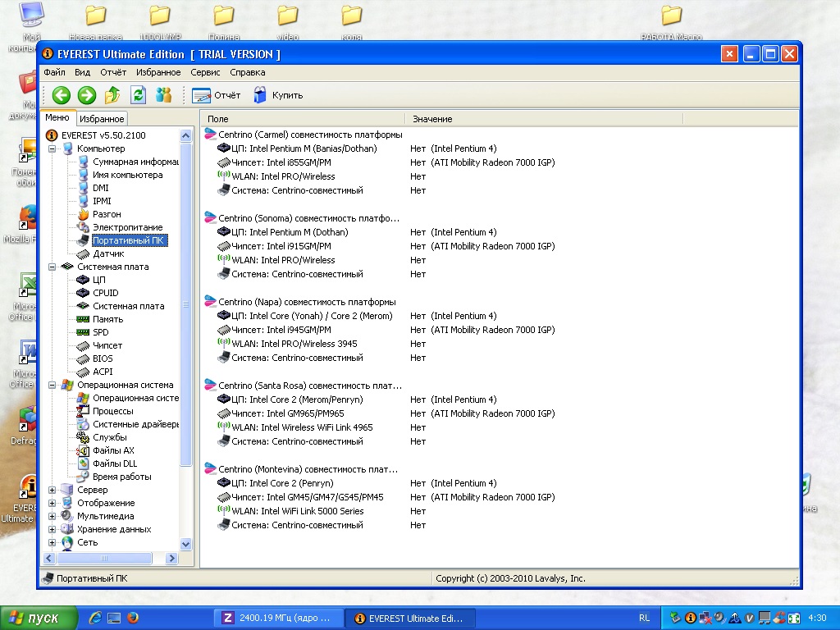The image size is (840, 630).
Task: Select the Centrino (Santa Rosa) group row
Action: pyautogui.click(x=304, y=386)
